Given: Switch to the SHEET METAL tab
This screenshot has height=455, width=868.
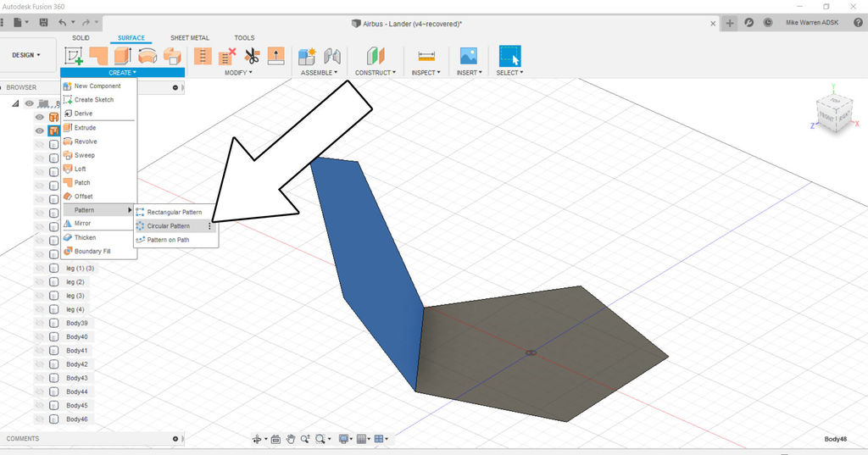Looking at the screenshot, I should (190, 37).
